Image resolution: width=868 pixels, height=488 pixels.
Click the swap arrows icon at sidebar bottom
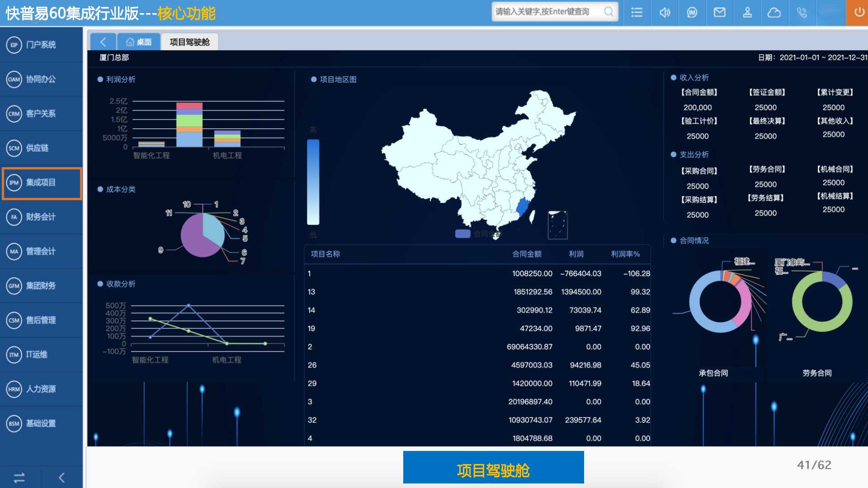19,478
